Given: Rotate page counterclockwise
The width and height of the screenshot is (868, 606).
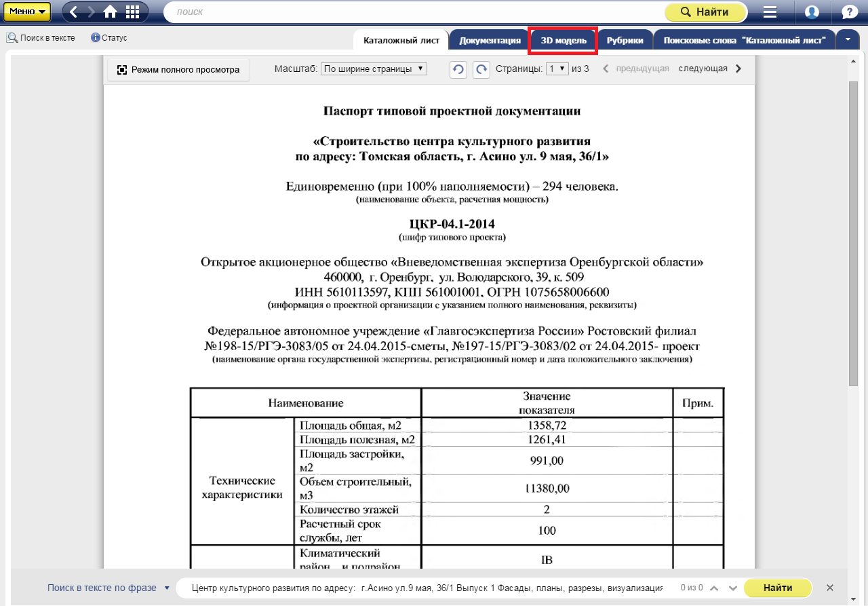Looking at the screenshot, I should [x=458, y=69].
